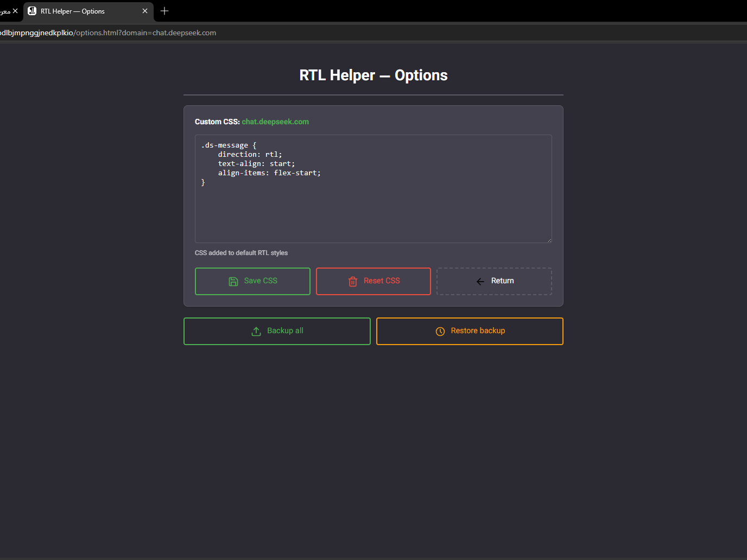
Task: Click the clock icon on Restore backup
Action: coord(440,331)
